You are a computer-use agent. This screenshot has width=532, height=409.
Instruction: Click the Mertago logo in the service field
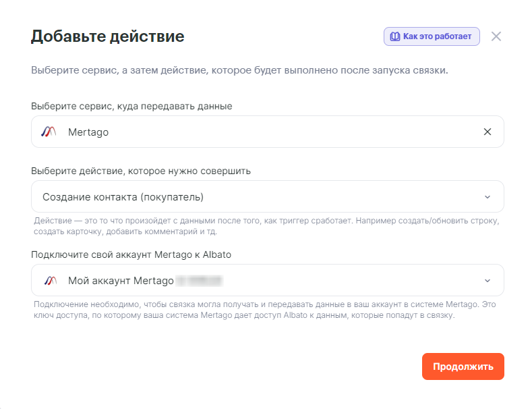click(49, 132)
